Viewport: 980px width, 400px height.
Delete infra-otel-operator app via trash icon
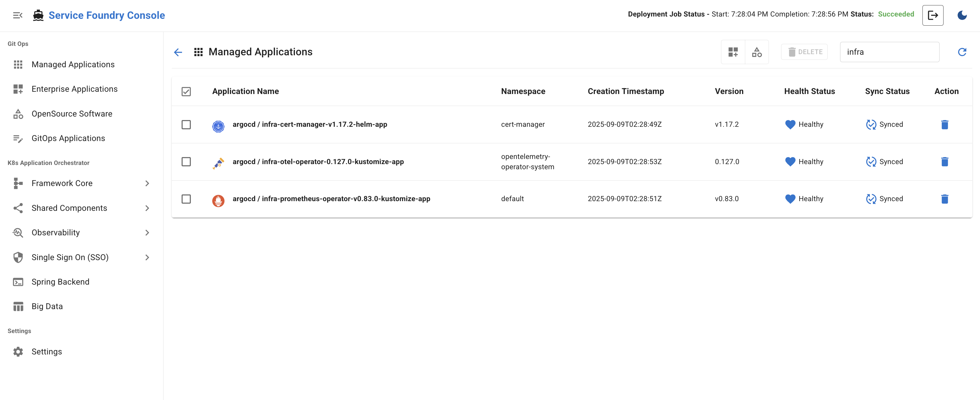coord(944,162)
